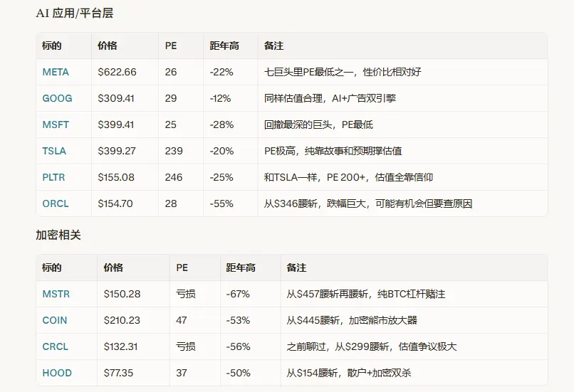Click GOOG price $309.41
Viewport: 574px width, 392px height.
[x=116, y=98]
